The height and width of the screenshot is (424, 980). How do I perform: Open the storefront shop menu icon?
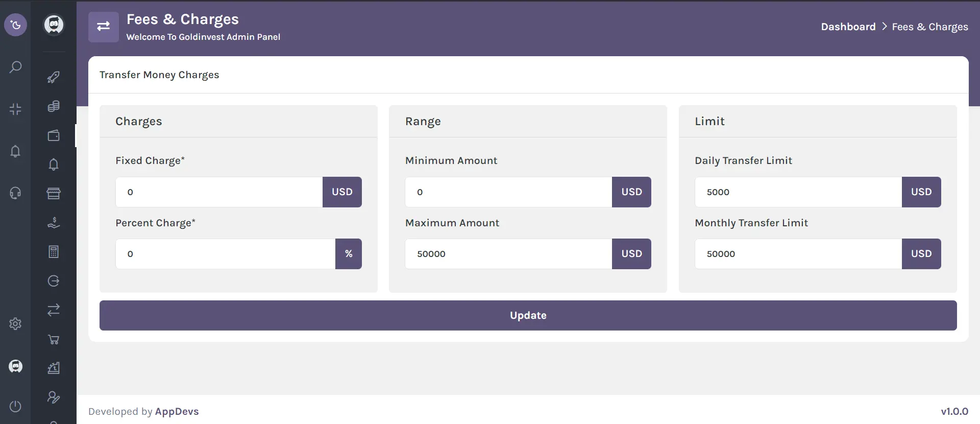click(54, 193)
